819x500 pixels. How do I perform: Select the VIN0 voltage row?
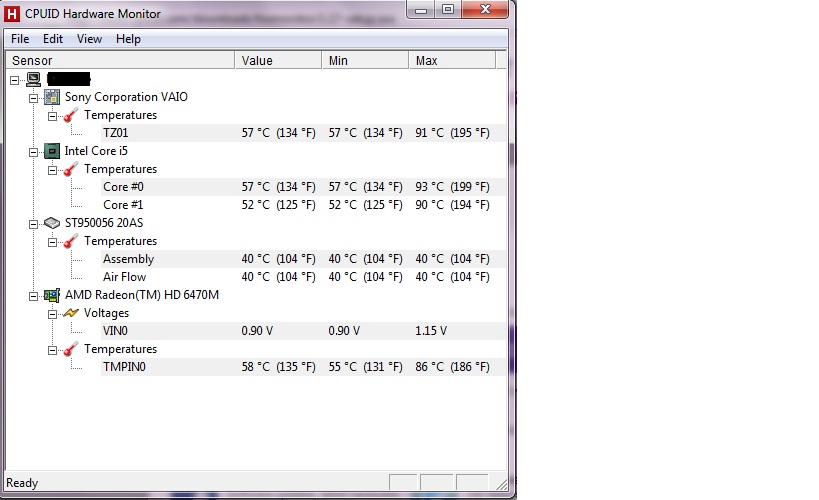point(303,331)
